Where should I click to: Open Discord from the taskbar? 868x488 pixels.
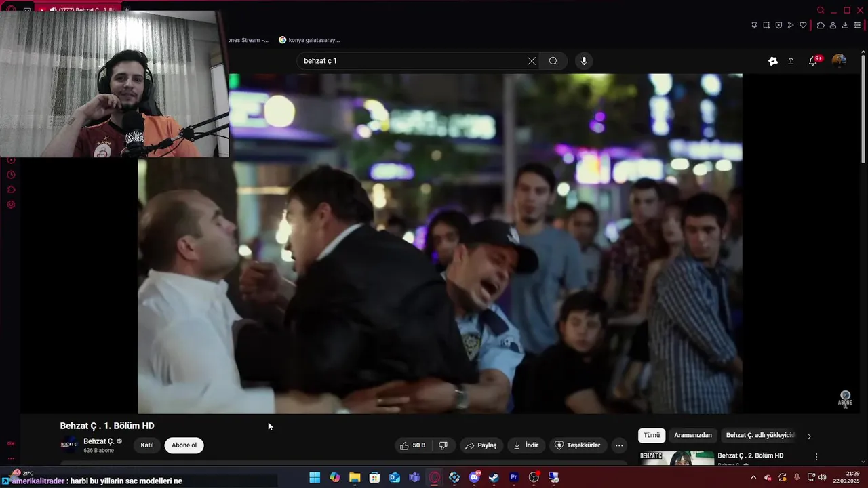coord(475,477)
